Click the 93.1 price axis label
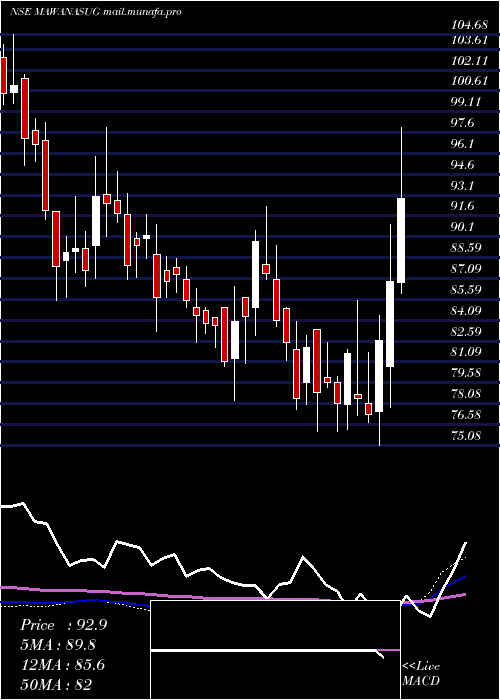This screenshot has width=500, height=700. click(x=464, y=185)
